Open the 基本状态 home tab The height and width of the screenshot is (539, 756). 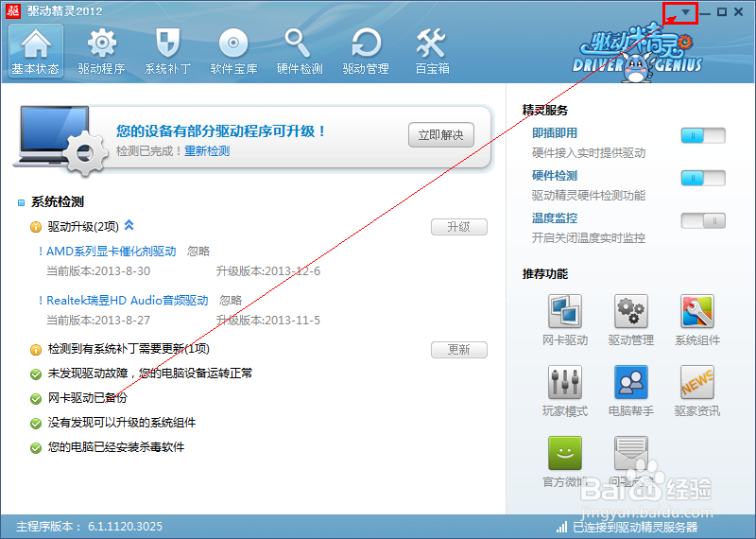click(36, 51)
